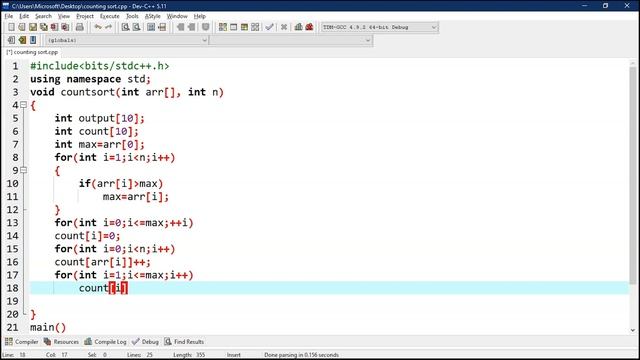Image resolution: width=640 pixels, height=360 pixels.
Task: Open the Help menu
Action: pos(200,16)
